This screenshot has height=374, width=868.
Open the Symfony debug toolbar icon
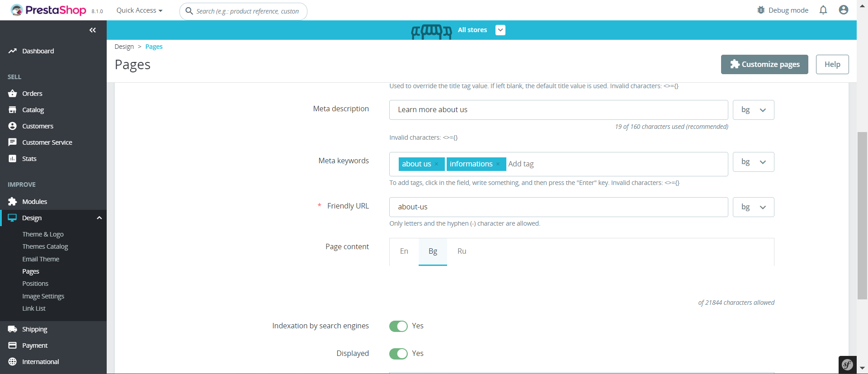pyautogui.click(x=848, y=365)
